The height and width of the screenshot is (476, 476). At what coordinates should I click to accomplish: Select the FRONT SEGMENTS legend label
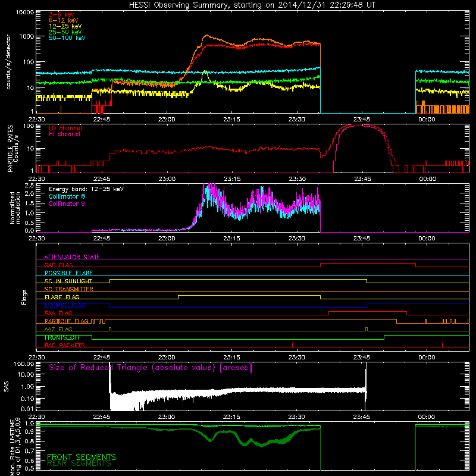click(x=82, y=457)
